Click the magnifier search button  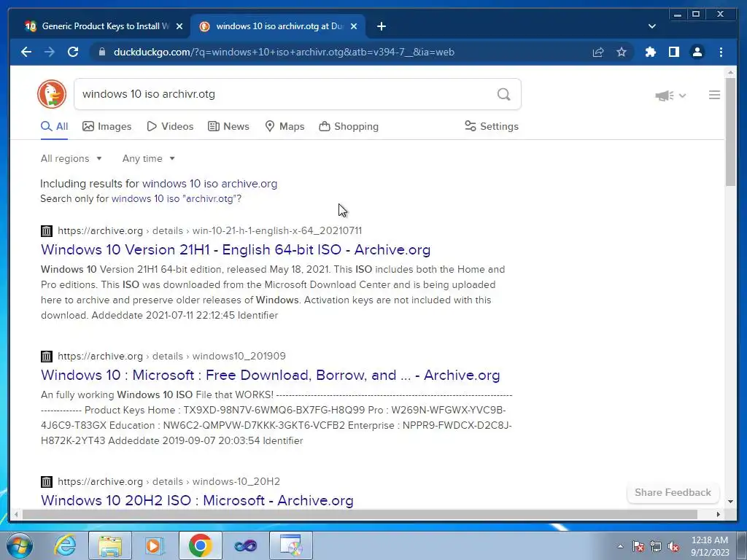[x=503, y=94]
